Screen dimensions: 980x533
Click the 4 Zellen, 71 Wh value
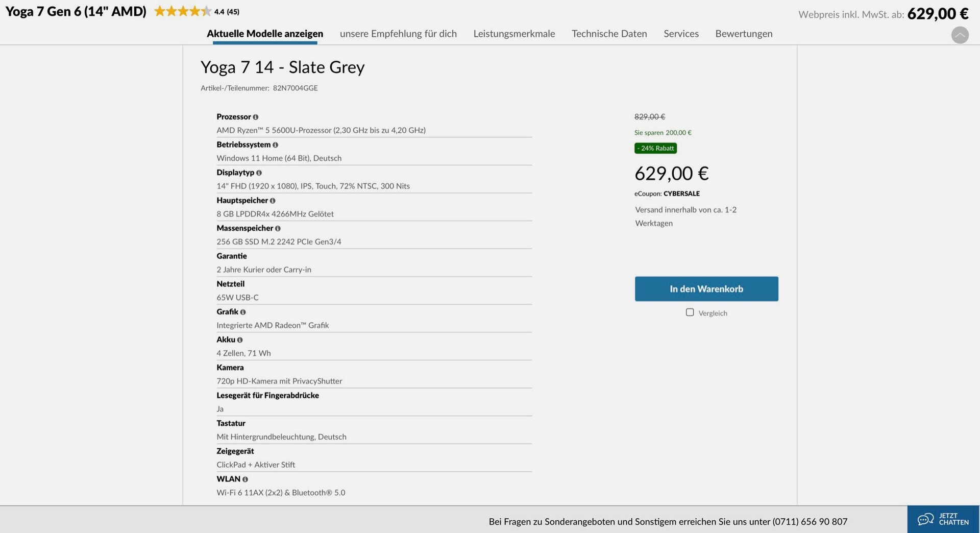243,353
